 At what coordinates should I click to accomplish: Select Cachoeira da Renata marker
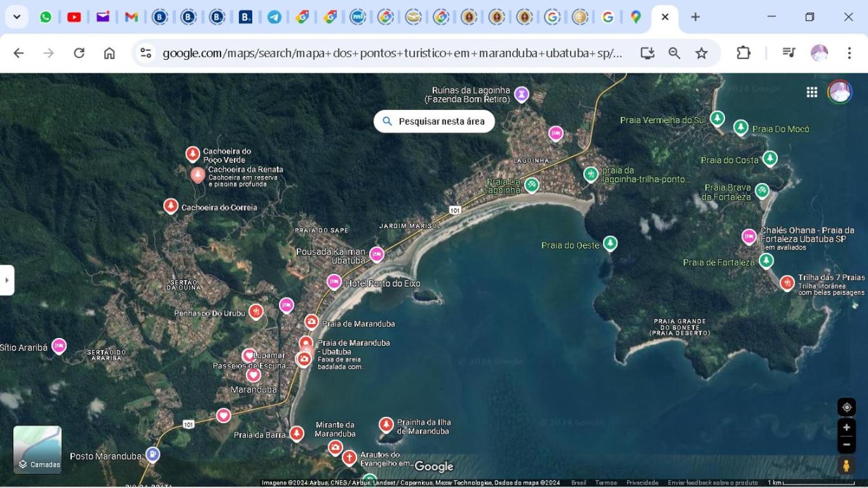tap(198, 175)
